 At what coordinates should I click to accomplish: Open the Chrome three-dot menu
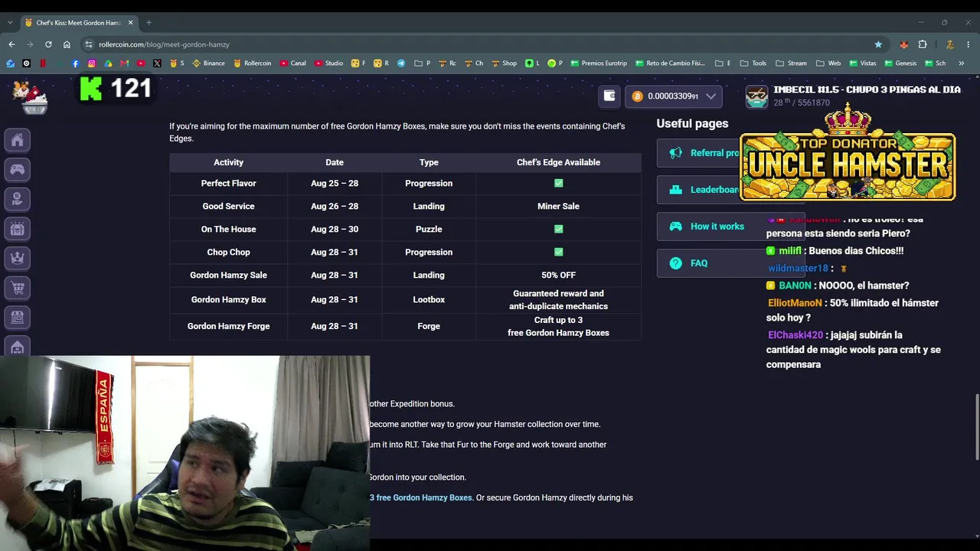(969, 44)
